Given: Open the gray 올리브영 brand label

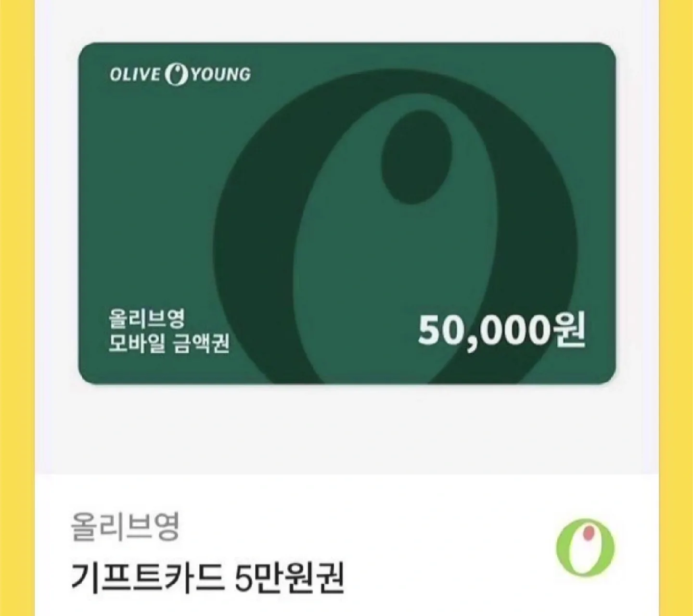Looking at the screenshot, I should click(x=125, y=526).
